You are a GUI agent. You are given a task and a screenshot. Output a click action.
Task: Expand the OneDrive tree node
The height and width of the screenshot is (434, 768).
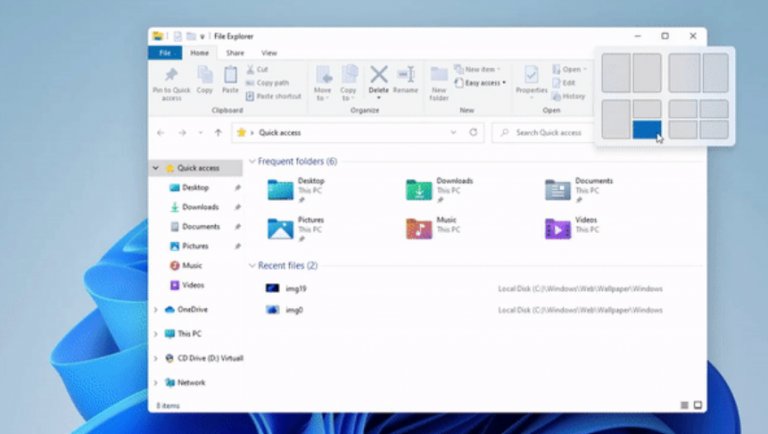156,310
